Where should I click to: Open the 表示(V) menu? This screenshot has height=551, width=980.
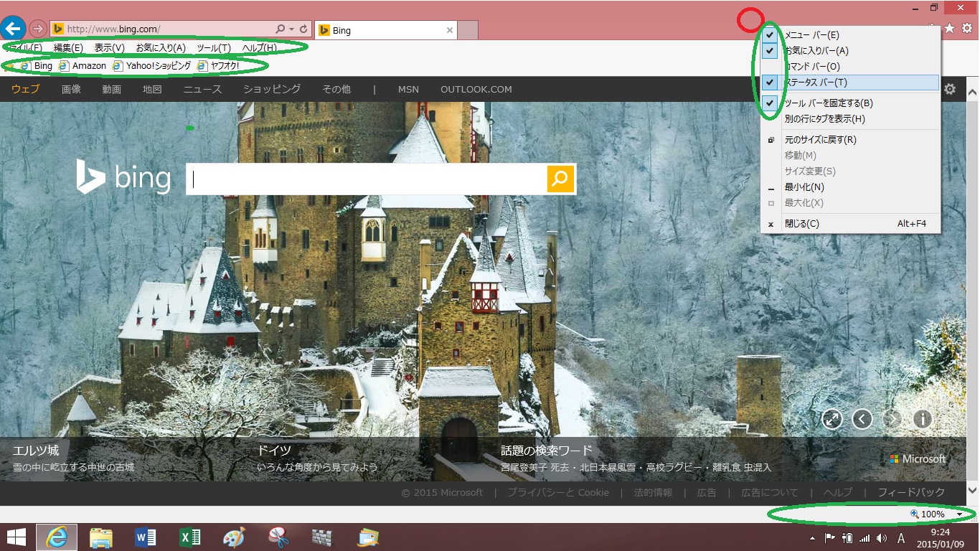110,48
